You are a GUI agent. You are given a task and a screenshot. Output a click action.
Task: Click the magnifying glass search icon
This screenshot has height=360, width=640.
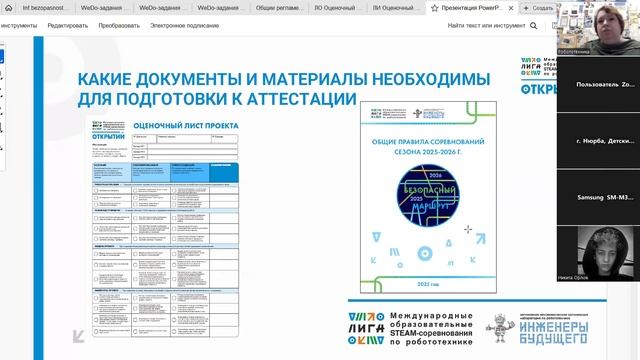point(533,26)
